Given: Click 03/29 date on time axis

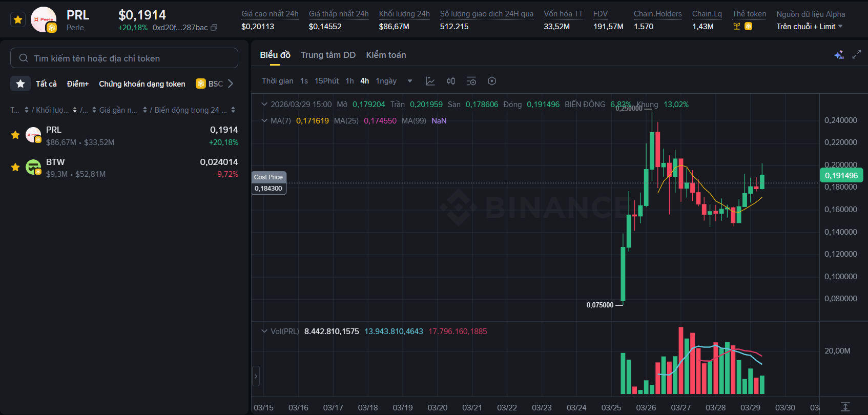Looking at the screenshot, I should click(x=750, y=407).
